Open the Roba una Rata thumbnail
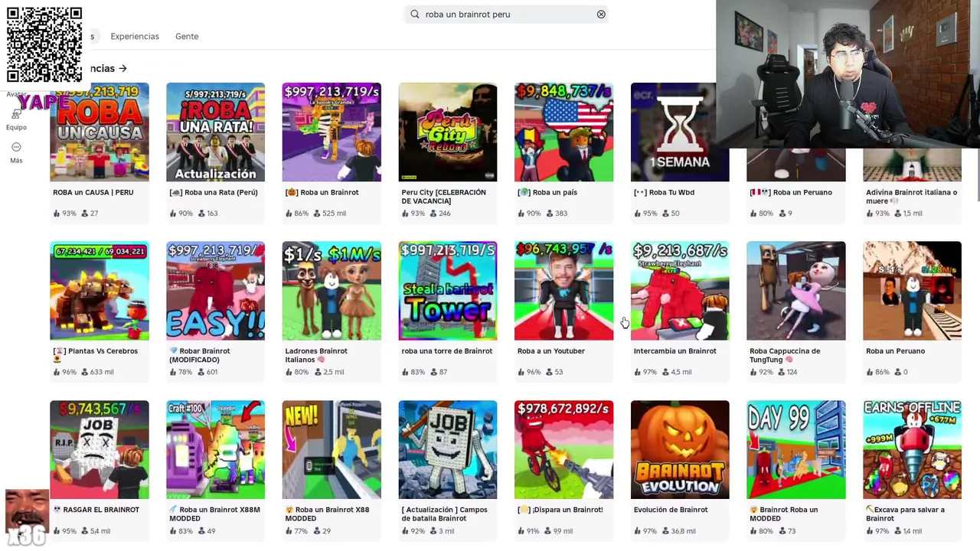The width and height of the screenshot is (980, 551). click(x=215, y=132)
